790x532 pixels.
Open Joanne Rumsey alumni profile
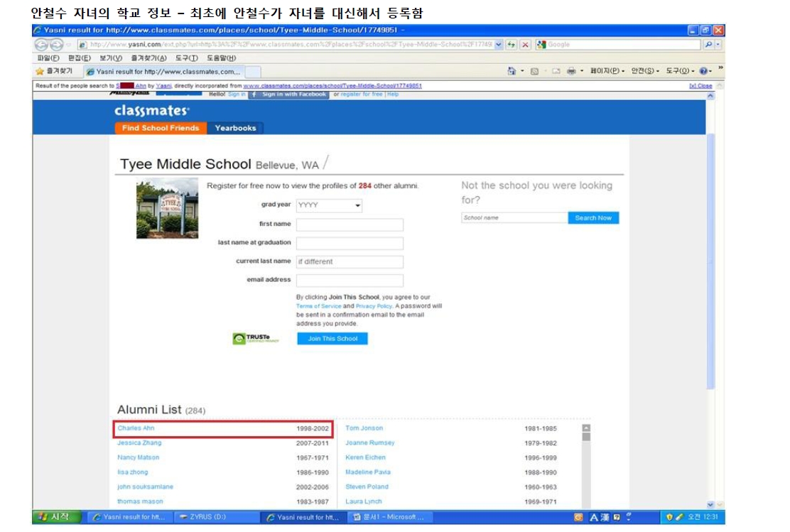pos(370,443)
